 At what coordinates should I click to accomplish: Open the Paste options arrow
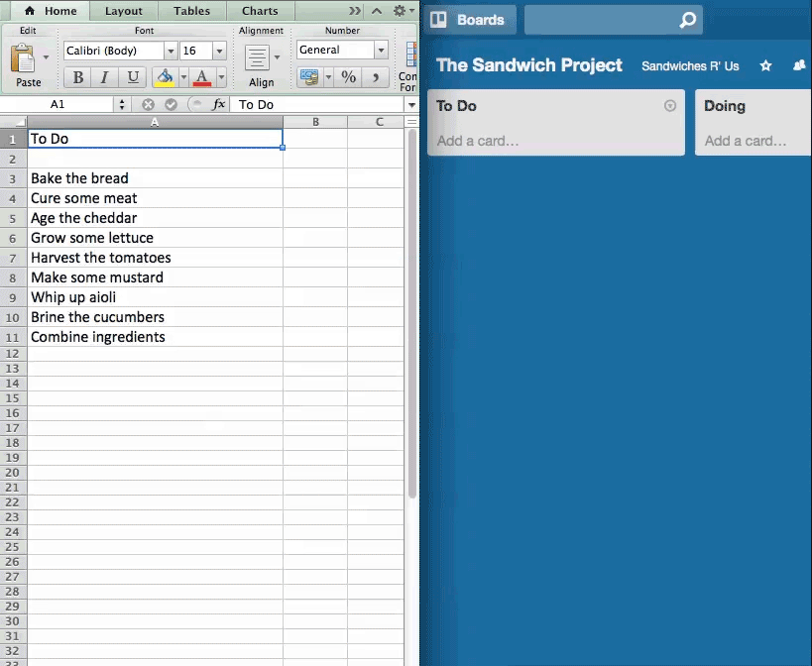pyautogui.click(x=46, y=56)
